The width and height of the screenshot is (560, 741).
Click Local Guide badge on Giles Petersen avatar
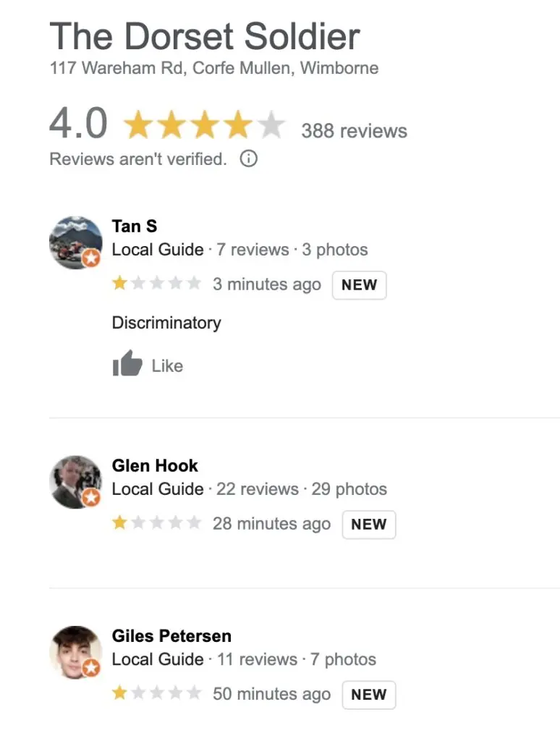[x=91, y=668]
